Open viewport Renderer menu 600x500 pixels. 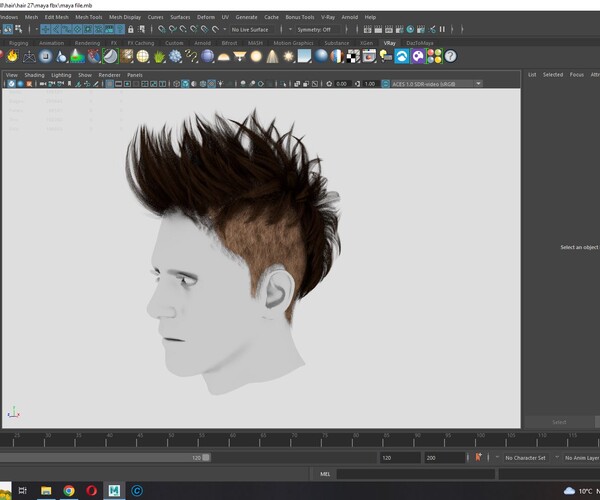[109, 75]
